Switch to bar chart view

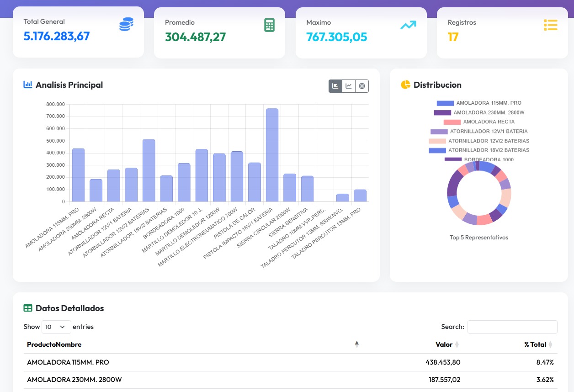(335, 86)
